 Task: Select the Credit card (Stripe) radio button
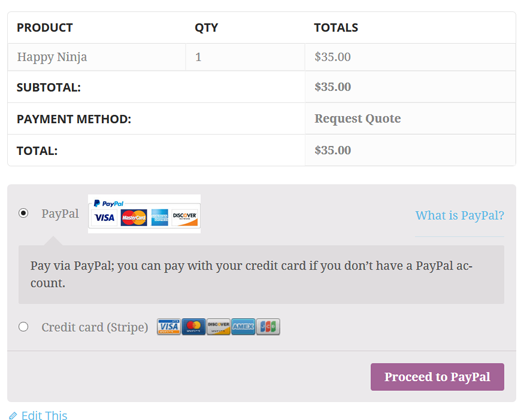point(23,327)
